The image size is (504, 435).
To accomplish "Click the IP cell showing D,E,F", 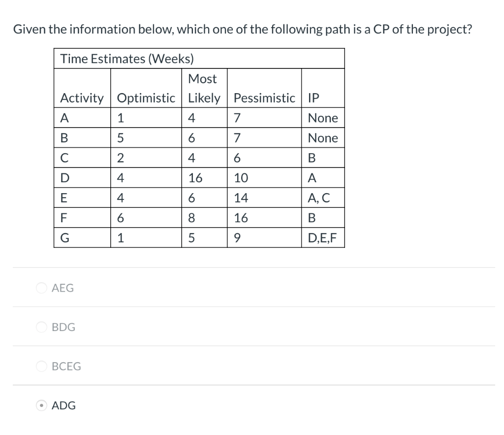I will click(323, 238).
